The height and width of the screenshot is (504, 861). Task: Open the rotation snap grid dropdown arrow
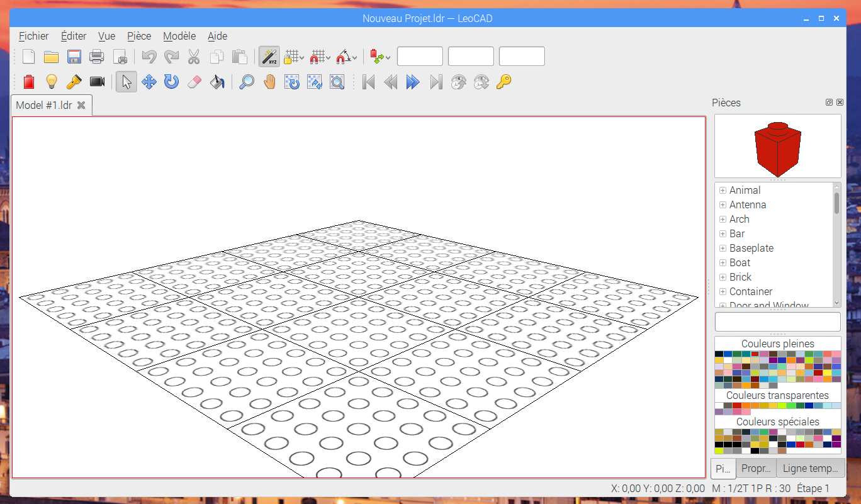(329, 58)
